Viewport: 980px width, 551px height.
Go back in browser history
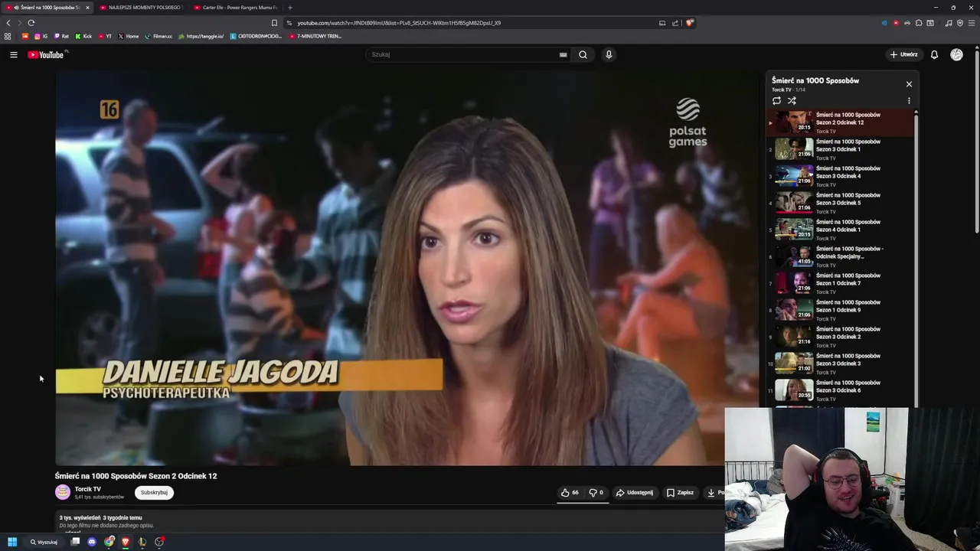(8, 23)
